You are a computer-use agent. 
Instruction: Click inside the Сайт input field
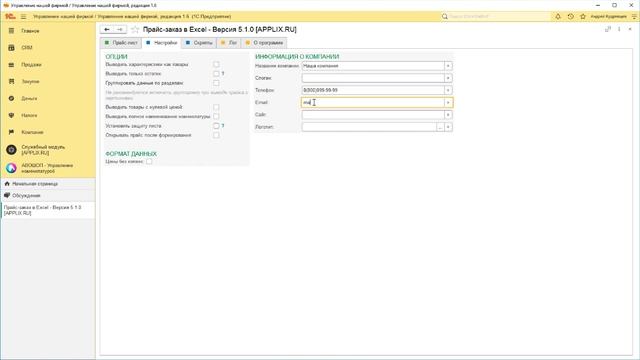click(x=373, y=115)
